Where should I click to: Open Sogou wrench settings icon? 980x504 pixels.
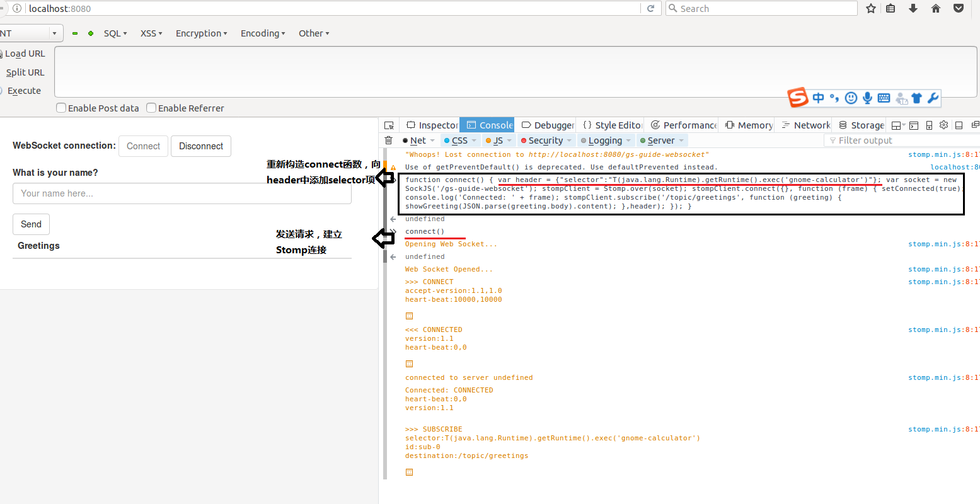point(933,98)
